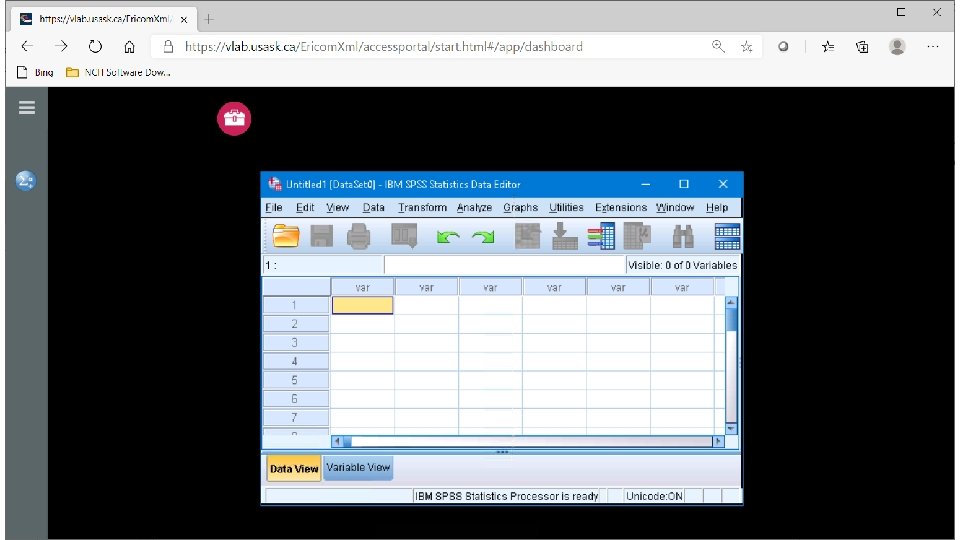This screenshot has height=540, width=960.
Task: Click the Go to Case icon
Action: pyautogui.click(x=528, y=236)
